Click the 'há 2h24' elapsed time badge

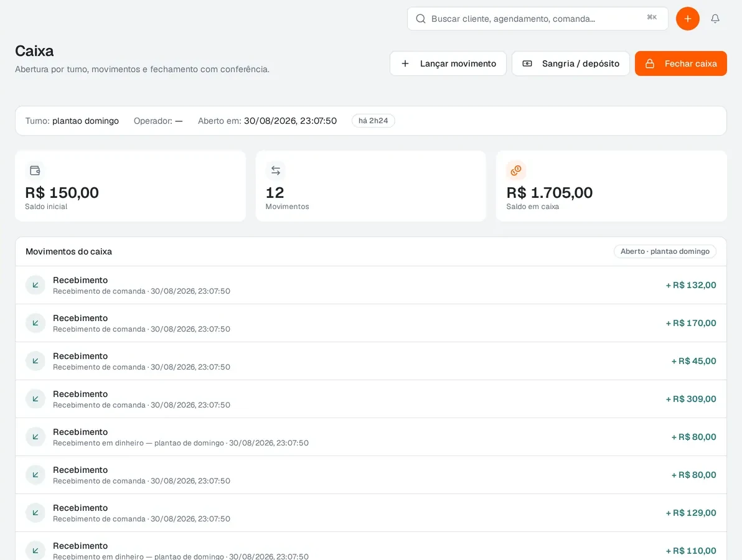373,121
